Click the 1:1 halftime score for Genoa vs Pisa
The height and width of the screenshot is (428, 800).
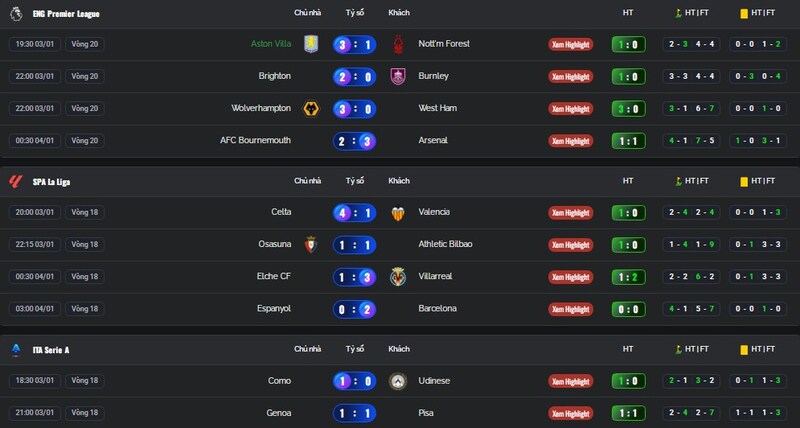point(628,412)
